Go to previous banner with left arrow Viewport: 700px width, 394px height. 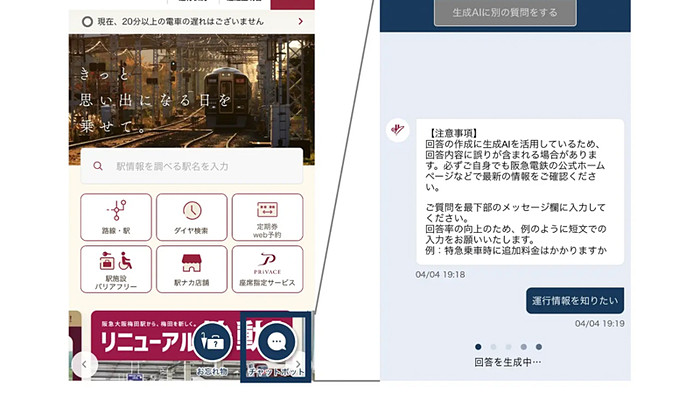[x=84, y=364]
